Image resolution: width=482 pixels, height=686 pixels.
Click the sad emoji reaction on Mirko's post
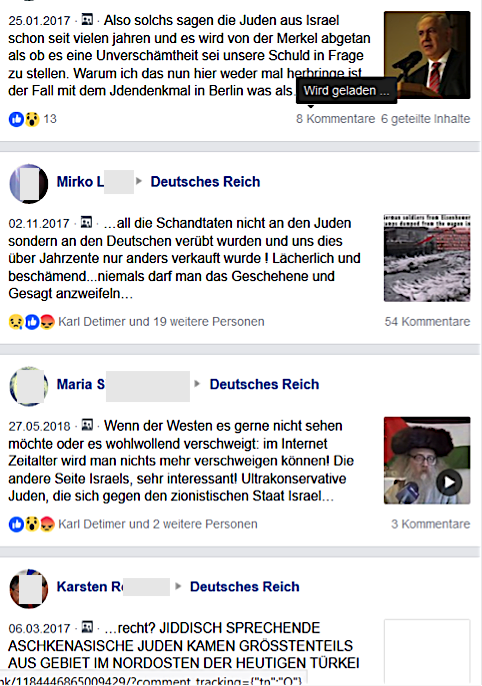click(x=16, y=322)
